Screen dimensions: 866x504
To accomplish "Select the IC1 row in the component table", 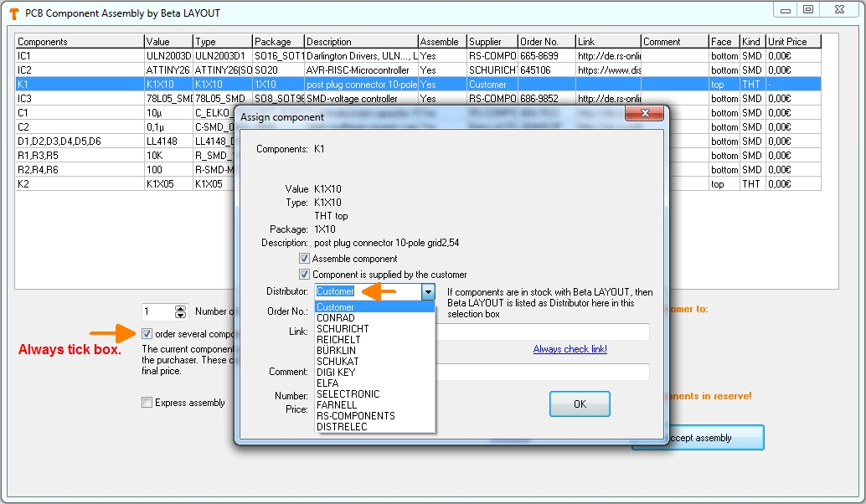I will [80, 56].
